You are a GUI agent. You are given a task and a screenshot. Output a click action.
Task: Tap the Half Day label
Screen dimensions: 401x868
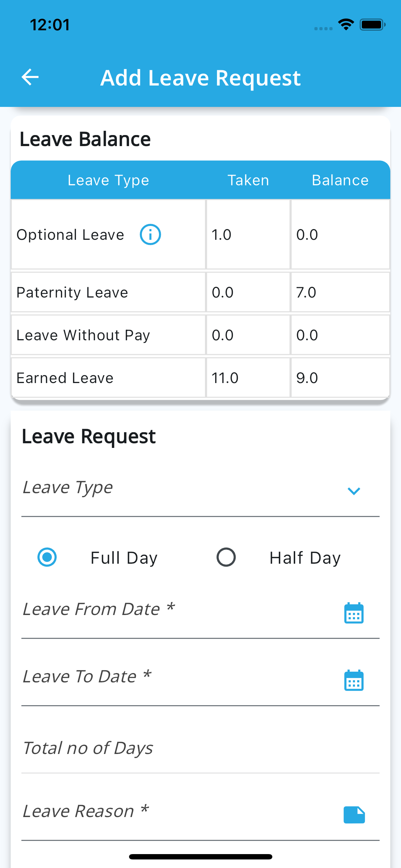(305, 558)
